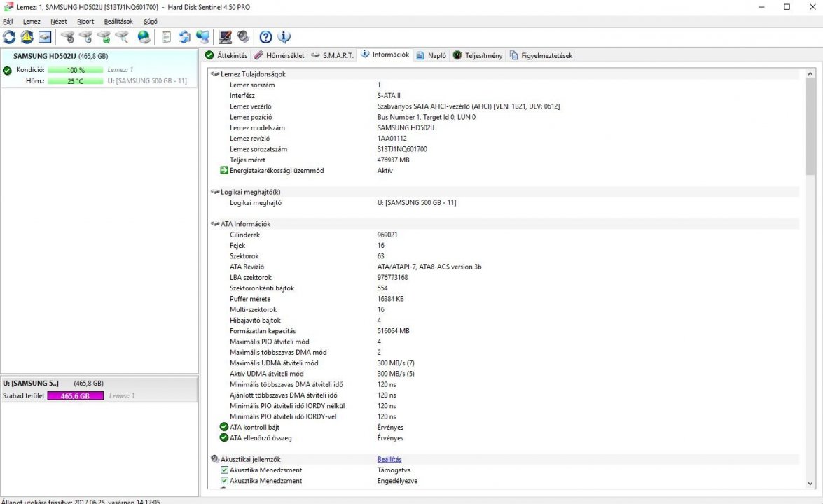
Task: Click the green check beside ATA ellenőrző összeg
Action: coord(224,438)
